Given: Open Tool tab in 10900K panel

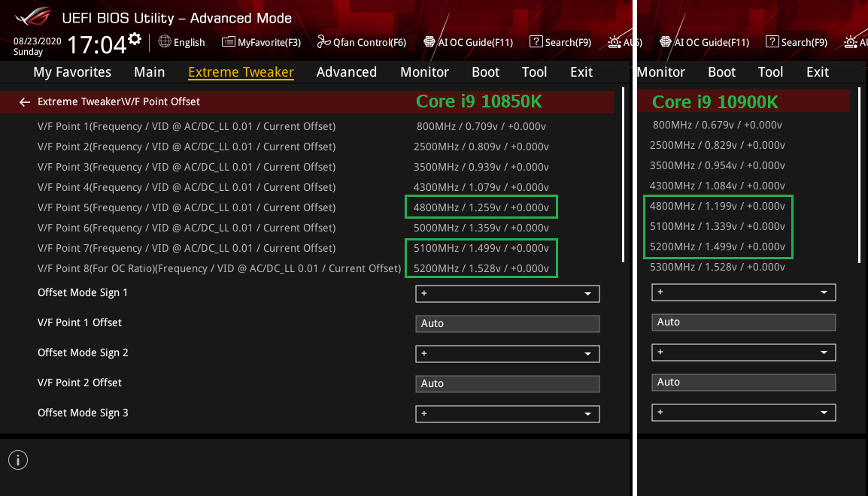Looking at the screenshot, I should (770, 72).
